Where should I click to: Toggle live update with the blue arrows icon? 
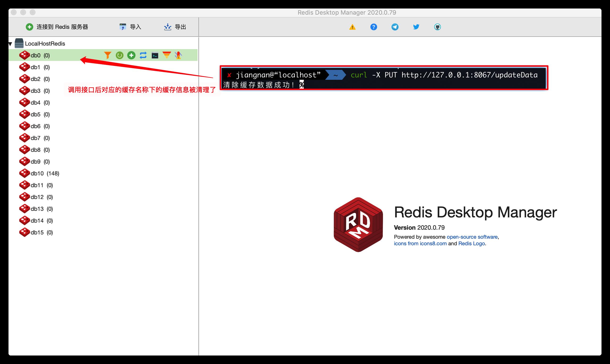point(143,55)
